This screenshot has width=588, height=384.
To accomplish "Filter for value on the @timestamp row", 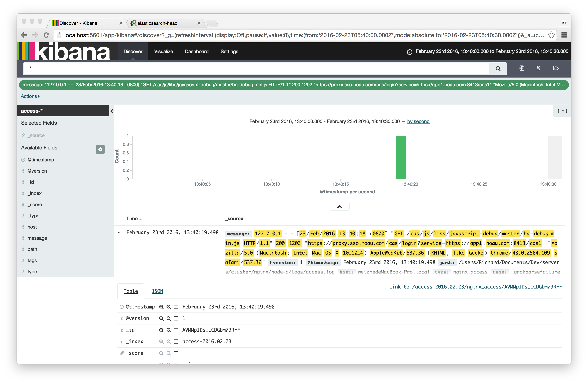I will pyautogui.click(x=161, y=307).
